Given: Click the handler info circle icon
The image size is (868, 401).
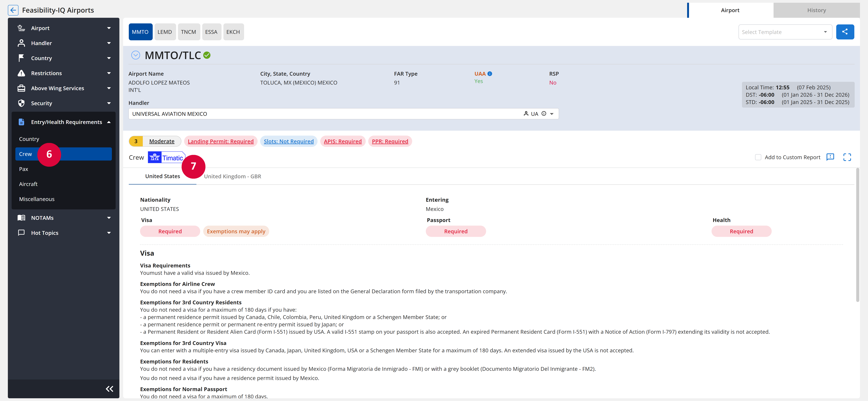Looking at the screenshot, I should click(x=543, y=114).
